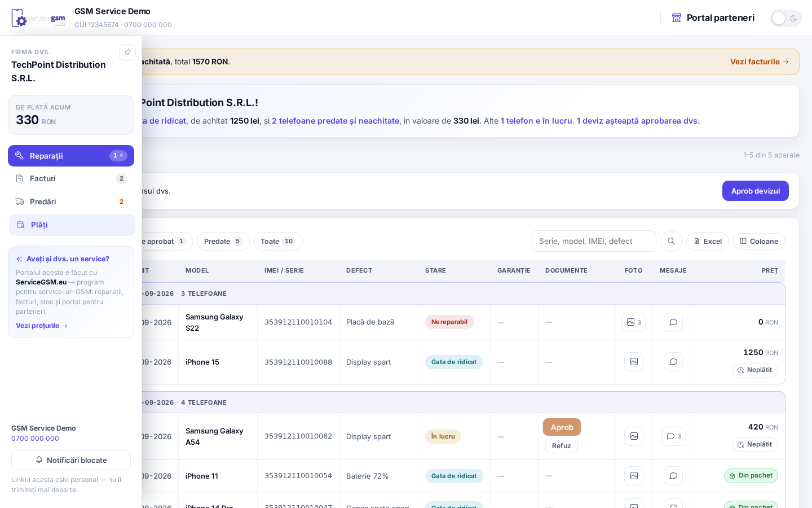The height and width of the screenshot is (508, 812).
Task: Click the Aprob devizul button
Action: (x=756, y=191)
